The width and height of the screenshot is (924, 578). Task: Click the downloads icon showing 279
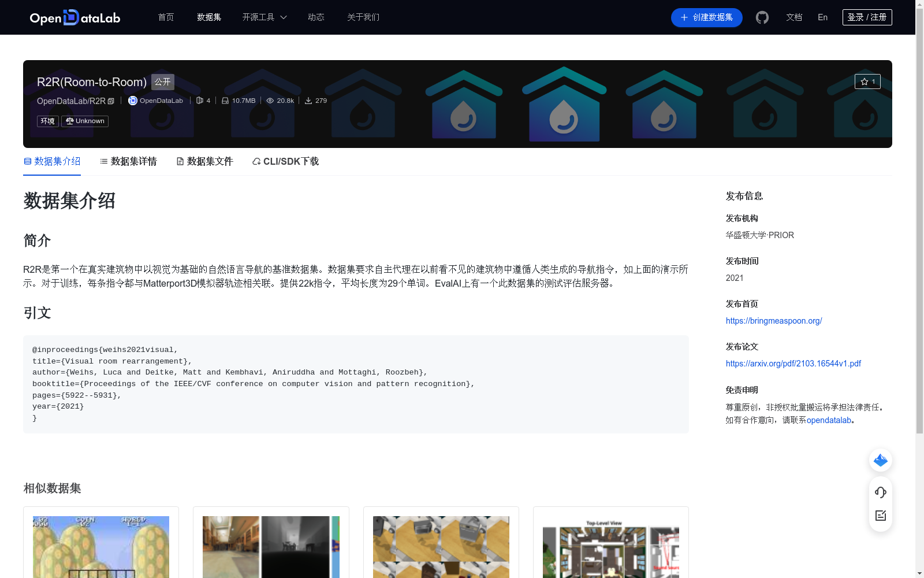(x=308, y=101)
